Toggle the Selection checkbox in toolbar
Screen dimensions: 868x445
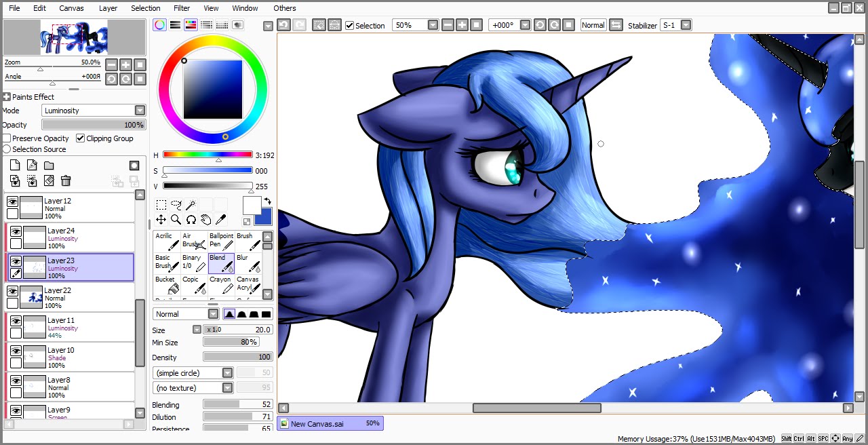tap(350, 25)
